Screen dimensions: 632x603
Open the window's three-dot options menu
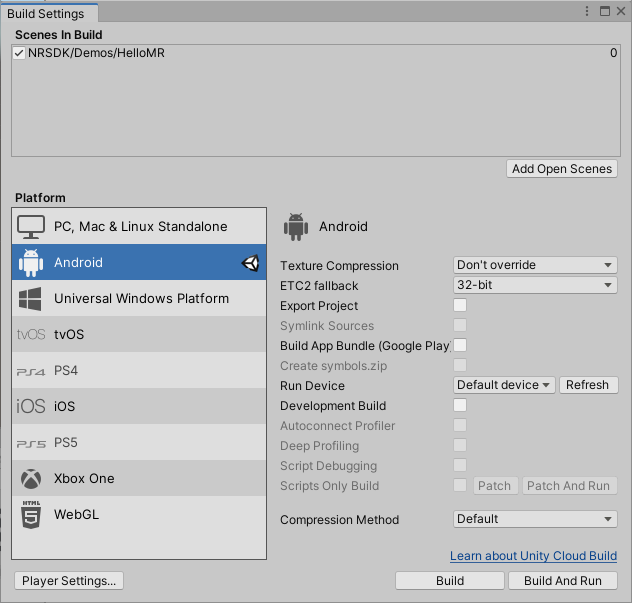pyautogui.click(x=587, y=11)
